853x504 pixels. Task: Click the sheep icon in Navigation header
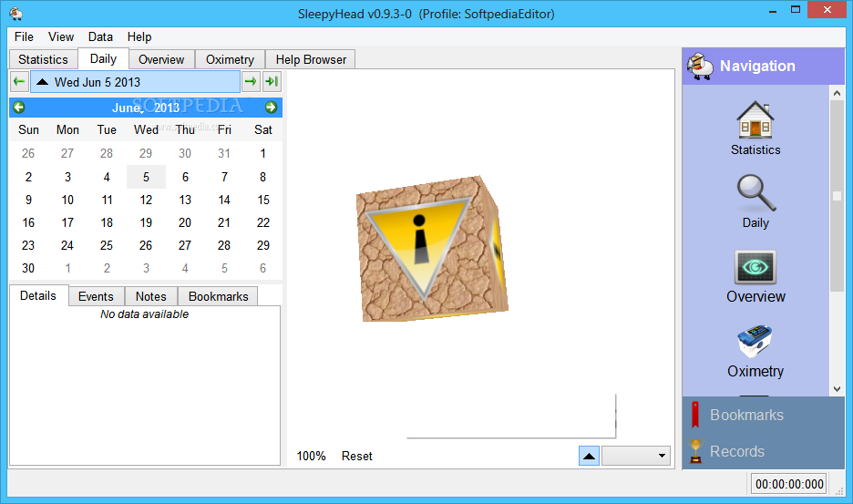[700, 66]
